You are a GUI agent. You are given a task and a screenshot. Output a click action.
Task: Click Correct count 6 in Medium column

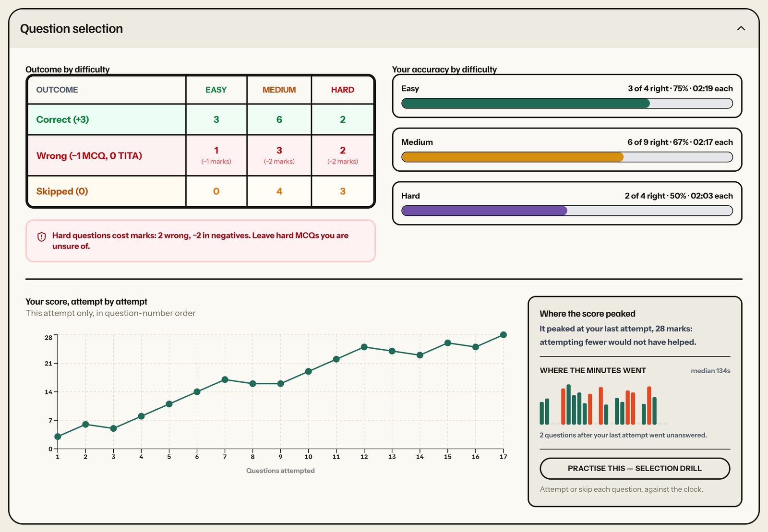click(x=279, y=119)
